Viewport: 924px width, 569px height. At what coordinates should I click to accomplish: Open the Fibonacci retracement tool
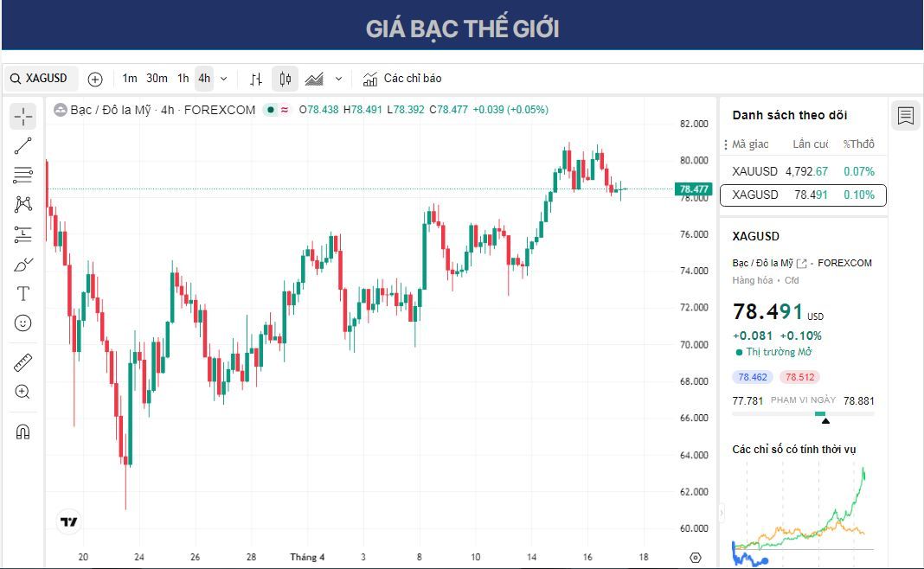pos(23,175)
